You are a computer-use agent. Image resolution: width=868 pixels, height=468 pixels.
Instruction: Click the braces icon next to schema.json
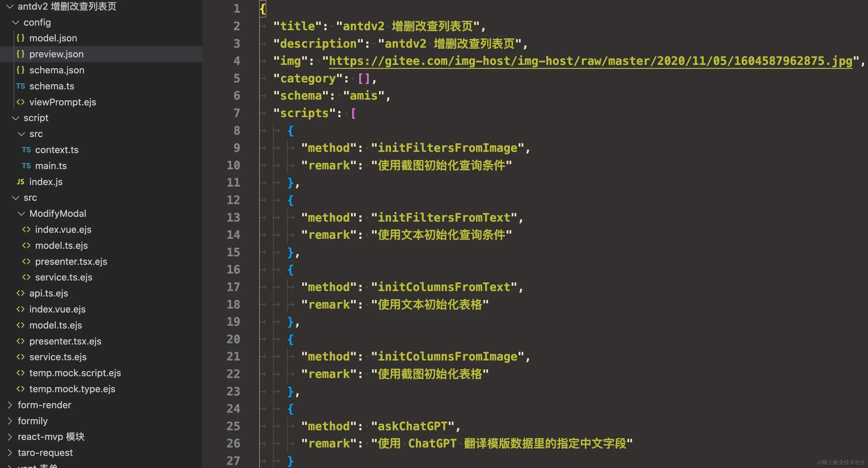(20, 70)
